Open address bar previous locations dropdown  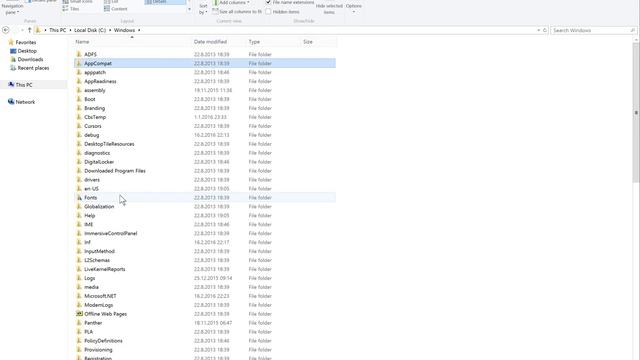coord(538,30)
